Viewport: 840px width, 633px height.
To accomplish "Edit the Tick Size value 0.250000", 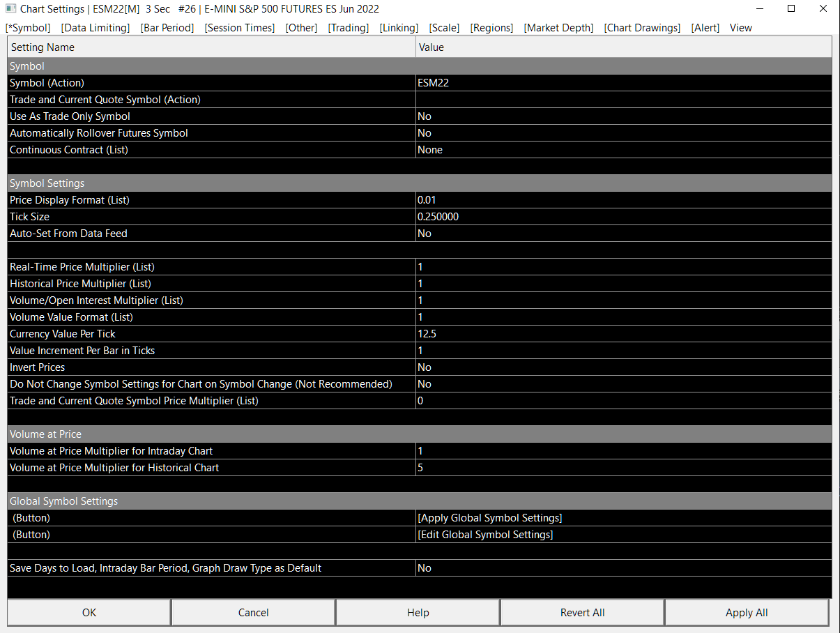I will click(x=623, y=217).
